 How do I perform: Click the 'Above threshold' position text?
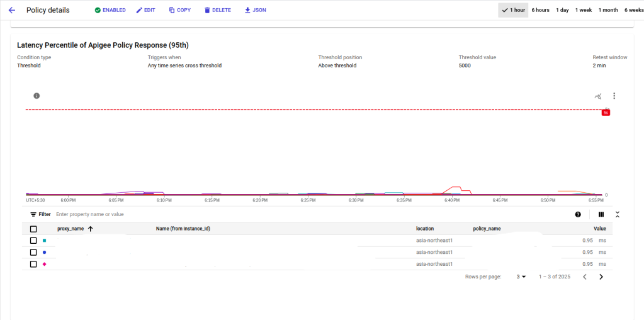pos(337,66)
